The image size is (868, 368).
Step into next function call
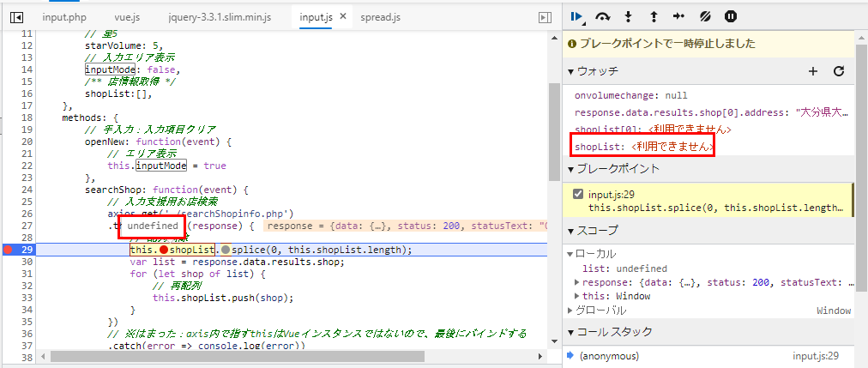629,15
